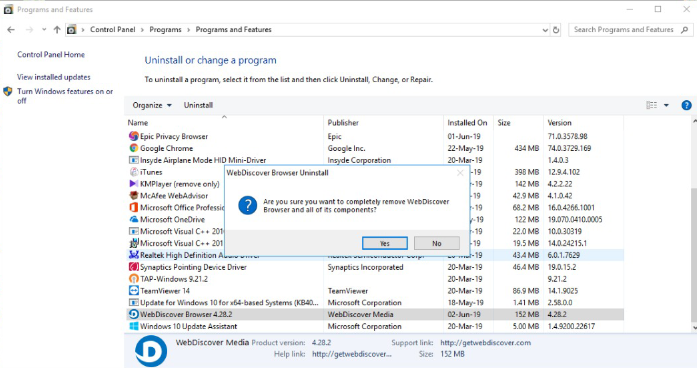Open recent locations dropdown chevron
This screenshot has height=368, width=697.
44,30
